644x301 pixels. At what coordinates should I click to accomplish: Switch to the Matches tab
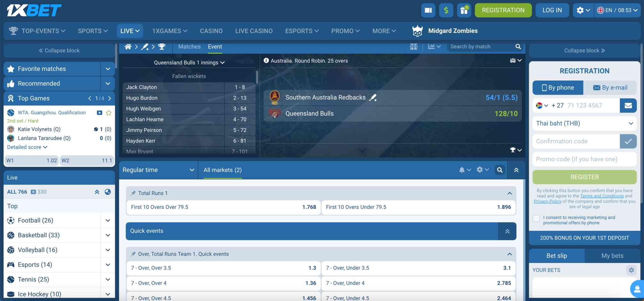click(x=189, y=46)
